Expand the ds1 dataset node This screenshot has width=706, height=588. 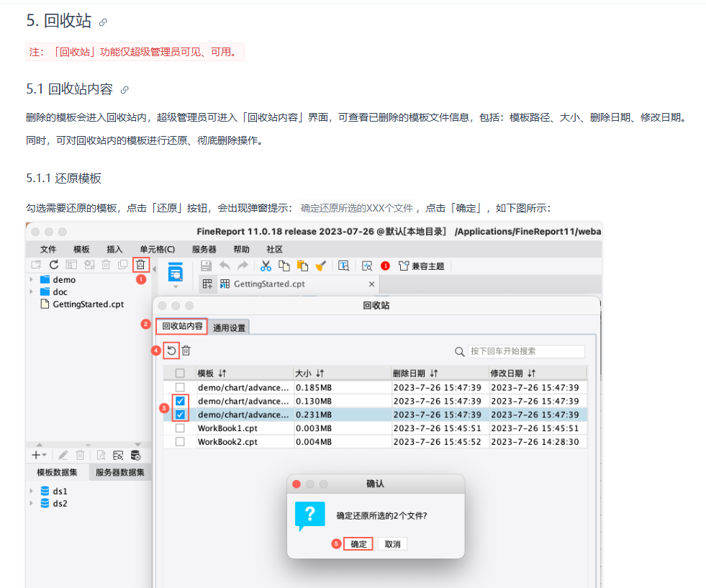[x=31, y=491]
